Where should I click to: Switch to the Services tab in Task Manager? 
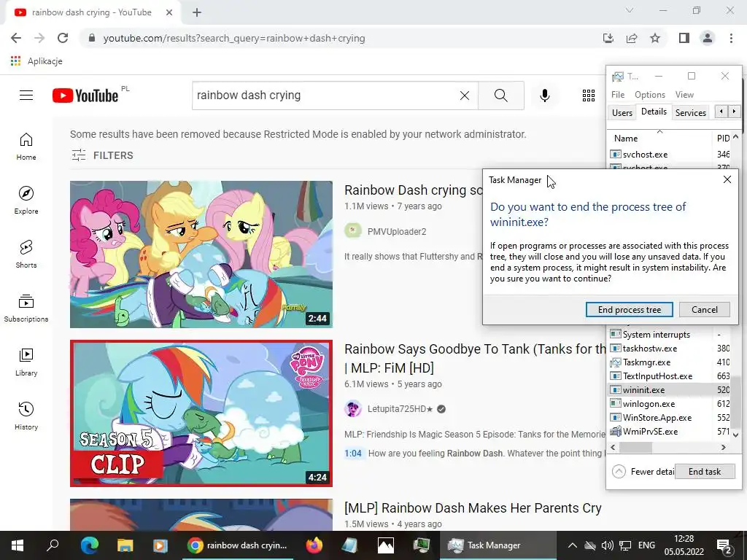click(691, 112)
